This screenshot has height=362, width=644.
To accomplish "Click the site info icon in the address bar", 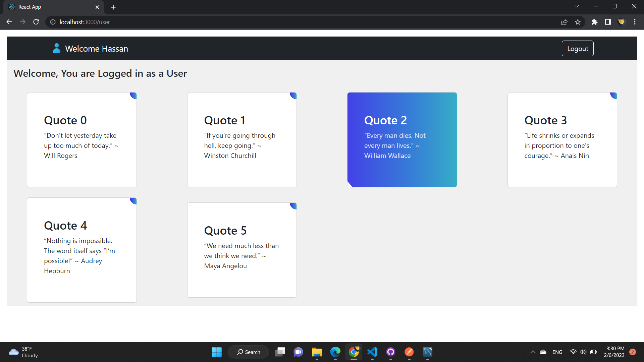I will tap(52, 22).
